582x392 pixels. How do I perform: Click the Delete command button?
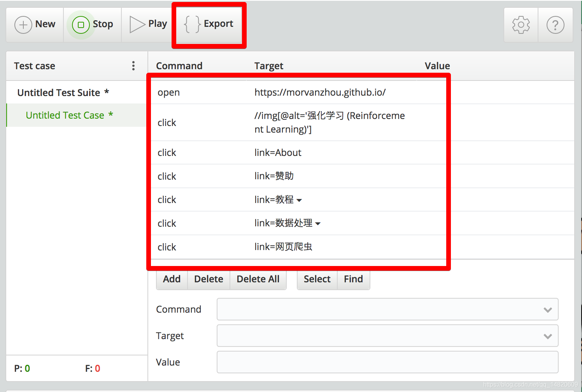pyautogui.click(x=209, y=279)
